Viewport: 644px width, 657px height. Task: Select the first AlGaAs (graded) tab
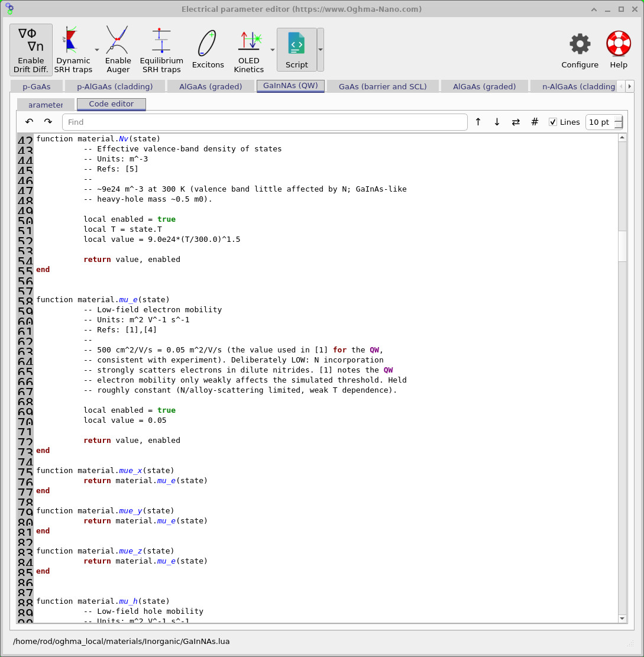211,87
